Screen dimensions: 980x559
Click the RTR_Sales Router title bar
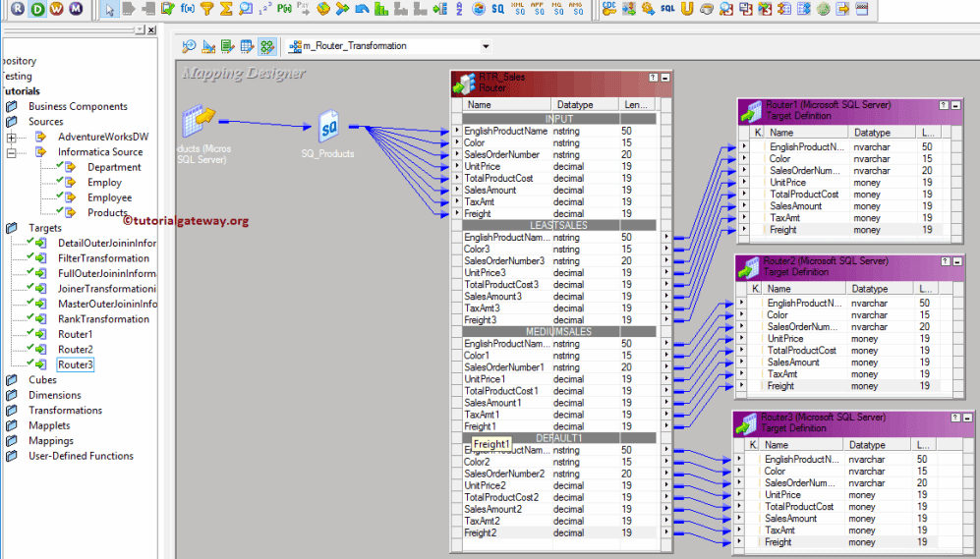point(550,82)
